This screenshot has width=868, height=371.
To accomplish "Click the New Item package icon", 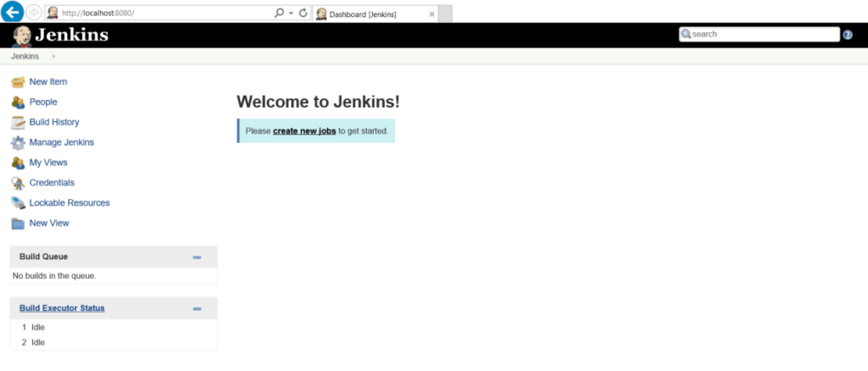I will click(x=19, y=82).
